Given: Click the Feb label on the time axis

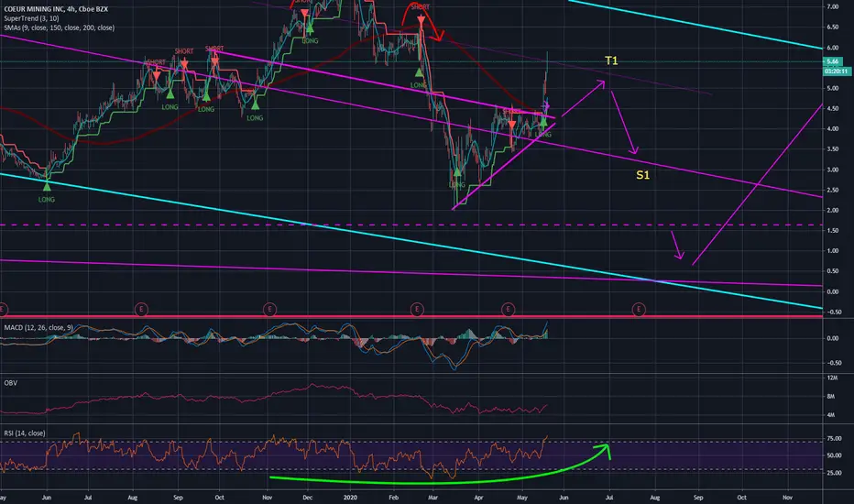Looking at the screenshot, I should pyautogui.click(x=394, y=498).
